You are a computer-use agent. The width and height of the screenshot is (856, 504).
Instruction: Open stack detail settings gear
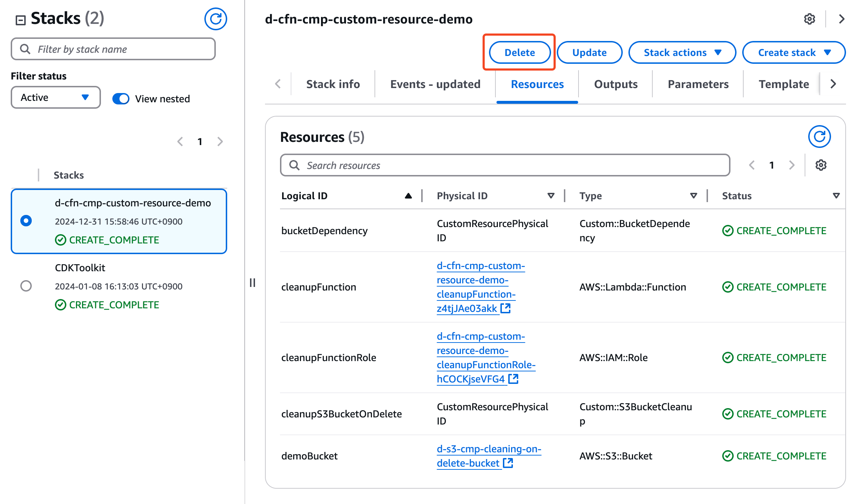(809, 19)
